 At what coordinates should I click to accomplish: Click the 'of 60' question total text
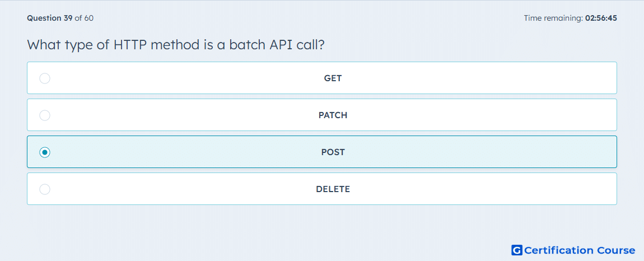[84, 18]
